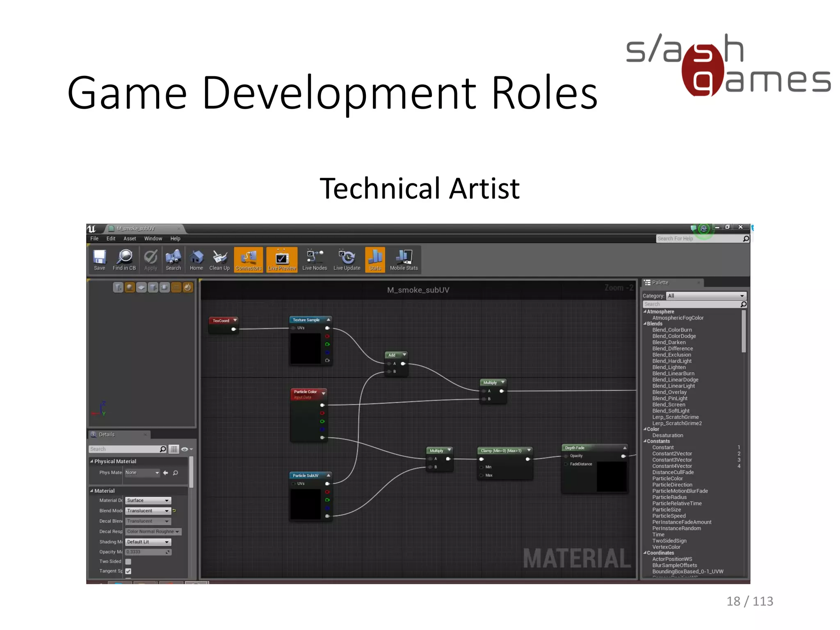The width and height of the screenshot is (840, 630).
Task: Select plane preview shape icon
Action: click(141, 288)
